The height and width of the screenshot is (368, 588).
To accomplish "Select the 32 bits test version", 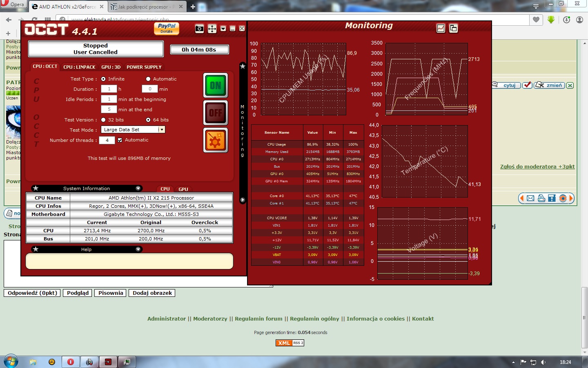I will coord(103,120).
